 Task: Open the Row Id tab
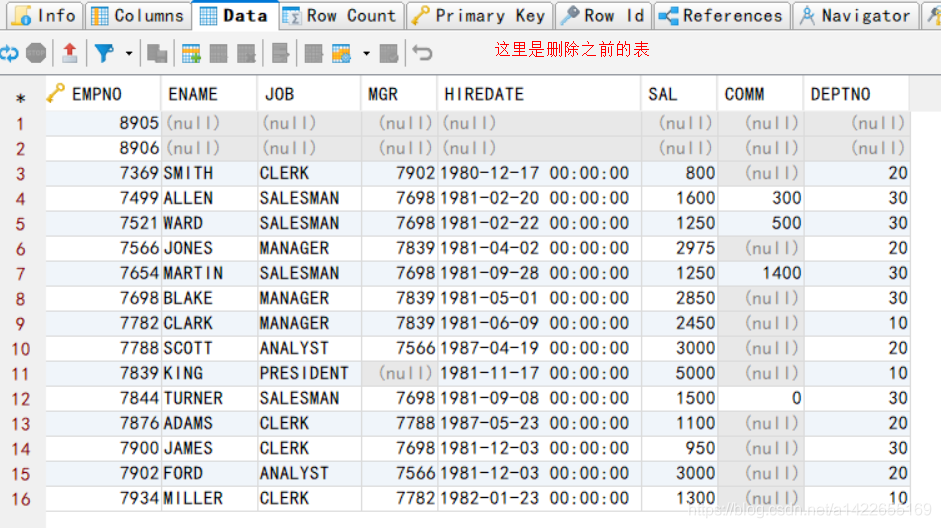coord(603,16)
